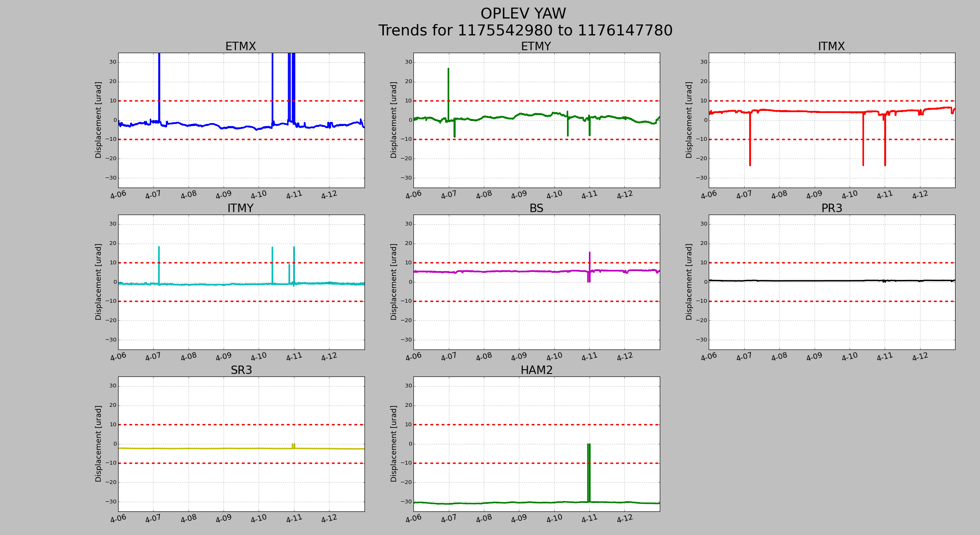980x535 pixels.
Task: Click the 4-12 date tick under ETMX
Action: click(329, 194)
